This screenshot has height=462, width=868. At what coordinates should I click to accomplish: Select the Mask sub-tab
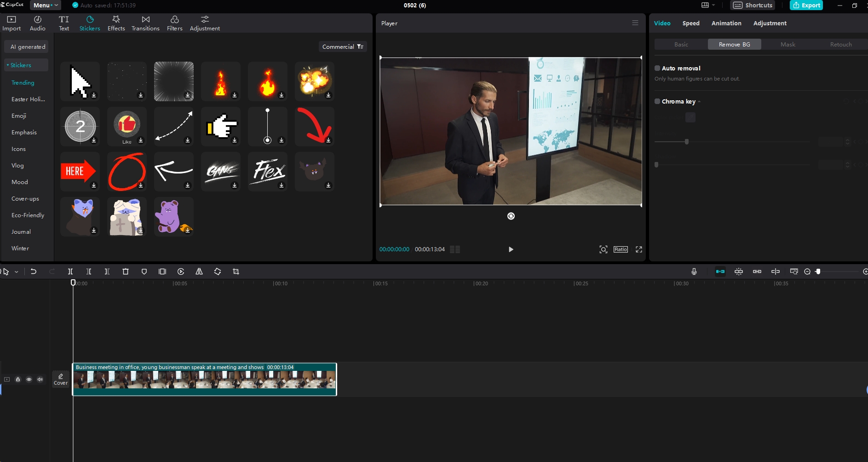788,44
